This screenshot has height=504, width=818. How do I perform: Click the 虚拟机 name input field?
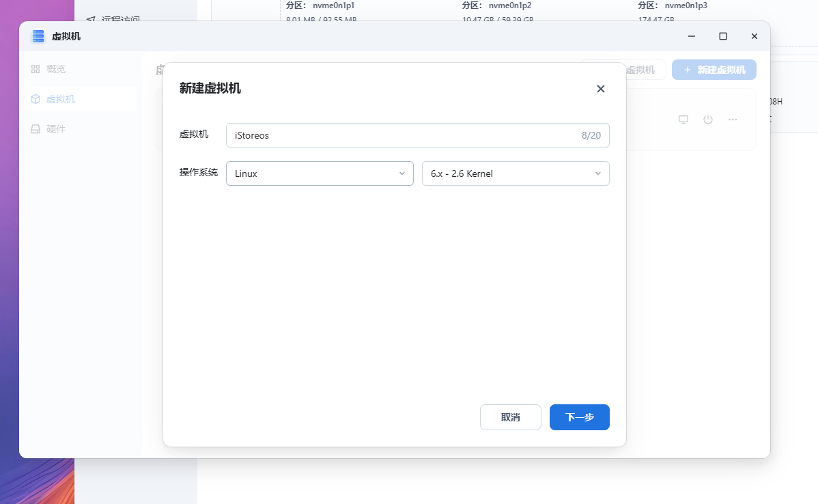click(403, 135)
